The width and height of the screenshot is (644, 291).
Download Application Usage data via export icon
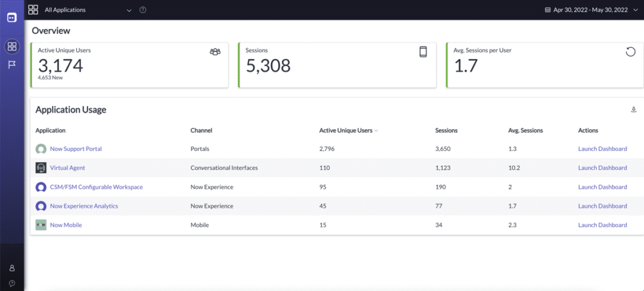pos(633,109)
